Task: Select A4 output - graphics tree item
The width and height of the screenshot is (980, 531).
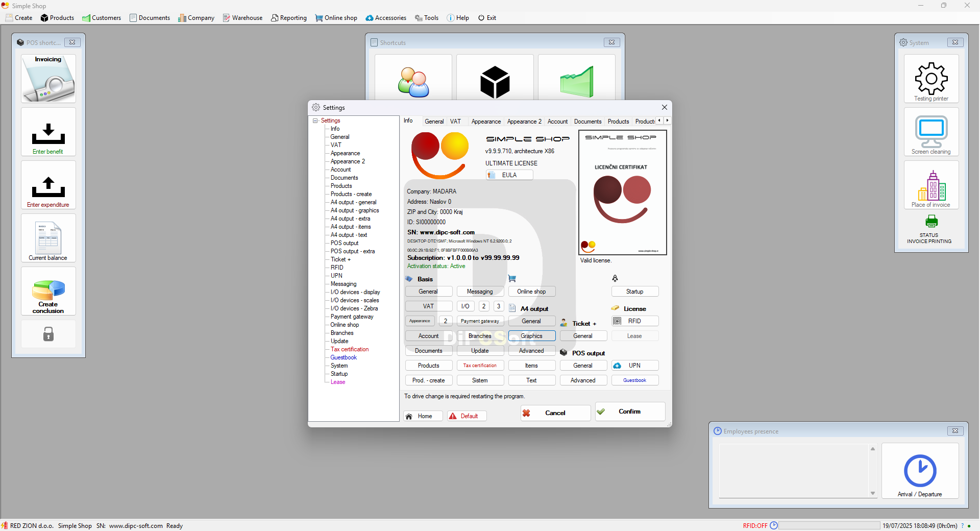Action: click(x=355, y=210)
